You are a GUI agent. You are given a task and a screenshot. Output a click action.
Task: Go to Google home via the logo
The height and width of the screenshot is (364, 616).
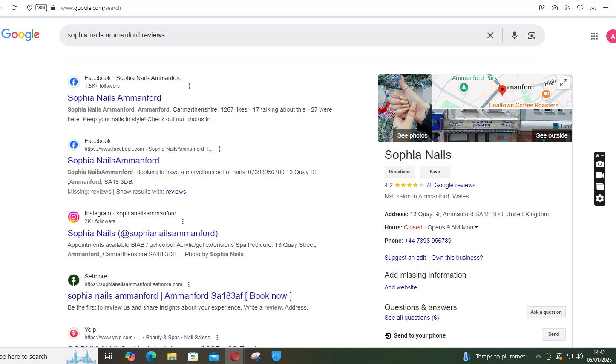[20, 35]
